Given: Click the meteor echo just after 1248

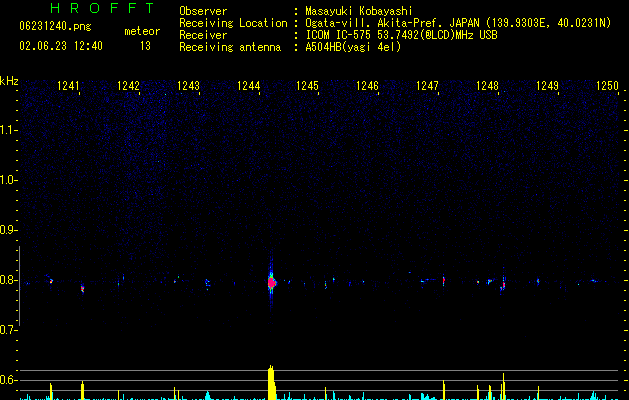Looking at the screenshot, I should (x=503, y=285).
